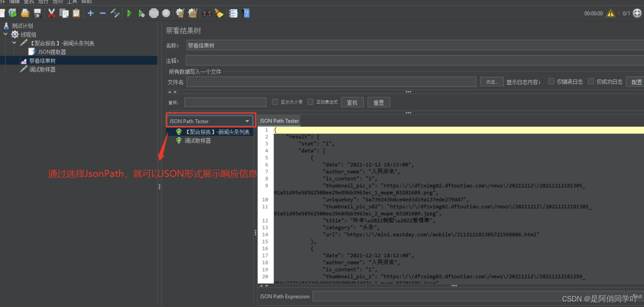
Task: Reset search with yellow broom icon
Action: 219,13
